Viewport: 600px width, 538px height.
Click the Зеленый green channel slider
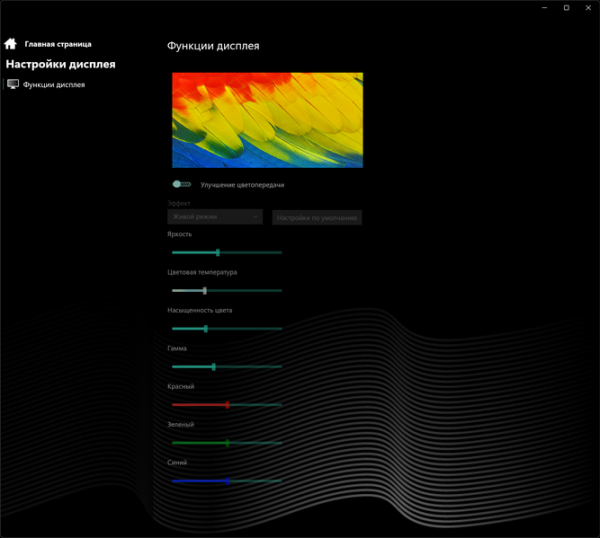(227, 443)
